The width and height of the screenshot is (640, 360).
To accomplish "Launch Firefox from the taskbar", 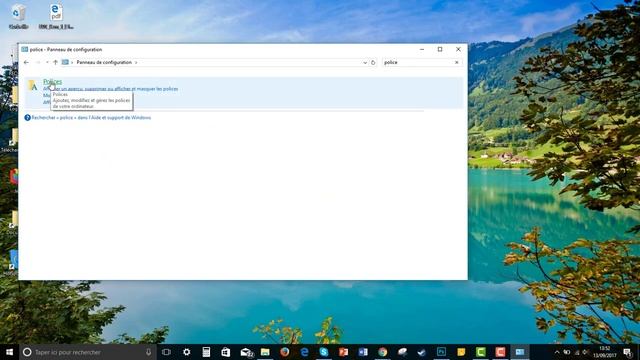I will pyautogui.click(x=285, y=352).
